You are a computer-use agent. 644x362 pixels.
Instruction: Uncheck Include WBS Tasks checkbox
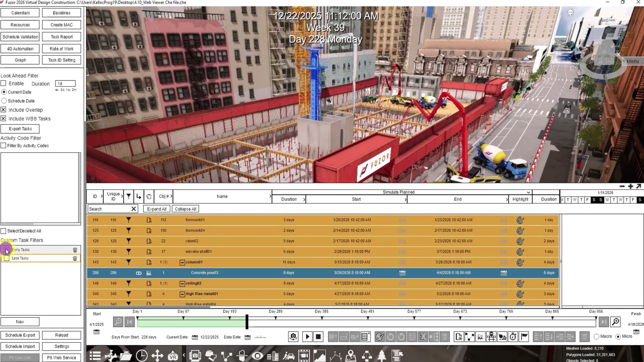[x=3, y=118]
